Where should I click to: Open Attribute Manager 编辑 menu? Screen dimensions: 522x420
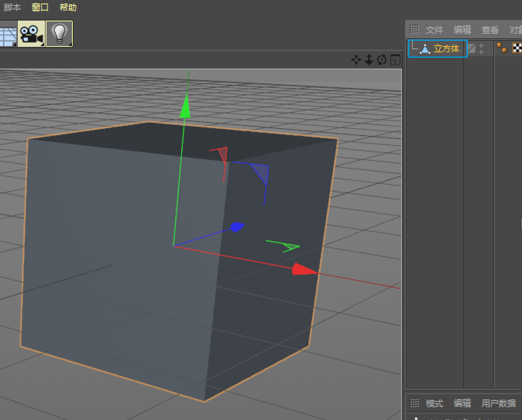[x=462, y=403]
